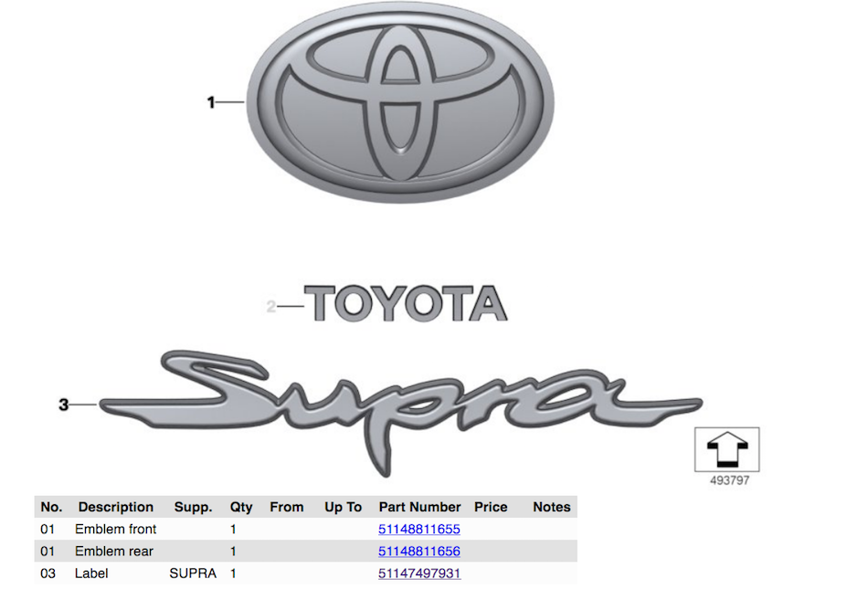The width and height of the screenshot is (868, 610).
Task: Sort the table by Description column
Action: (115, 507)
